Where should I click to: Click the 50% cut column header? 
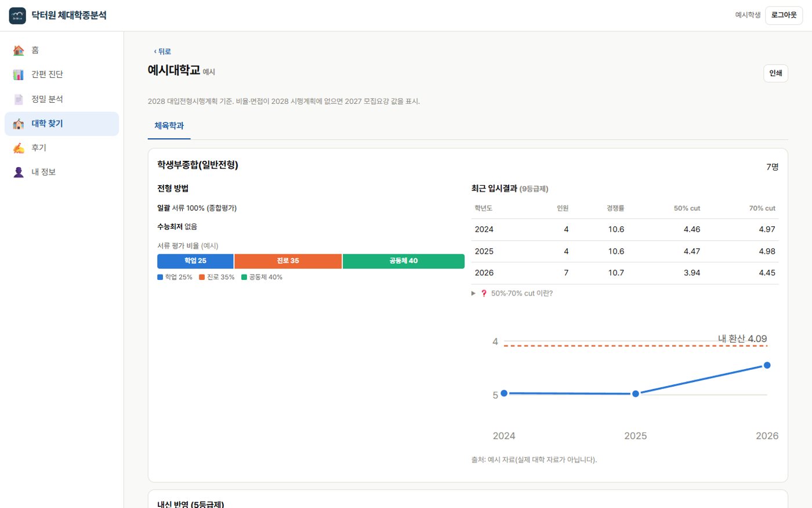pyautogui.click(x=687, y=208)
